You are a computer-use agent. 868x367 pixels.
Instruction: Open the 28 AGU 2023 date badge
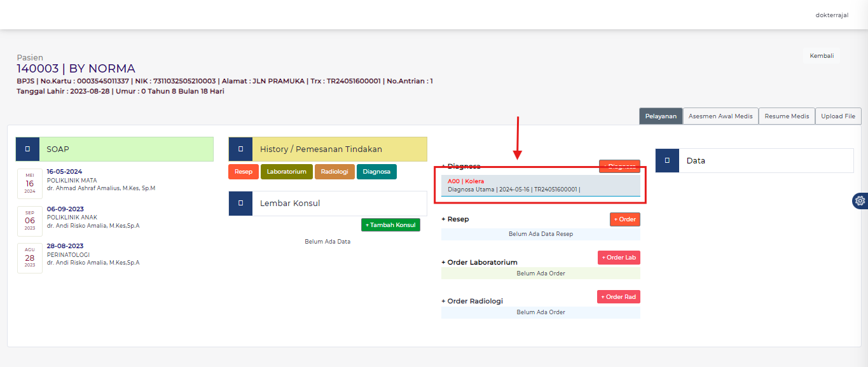[30, 258]
